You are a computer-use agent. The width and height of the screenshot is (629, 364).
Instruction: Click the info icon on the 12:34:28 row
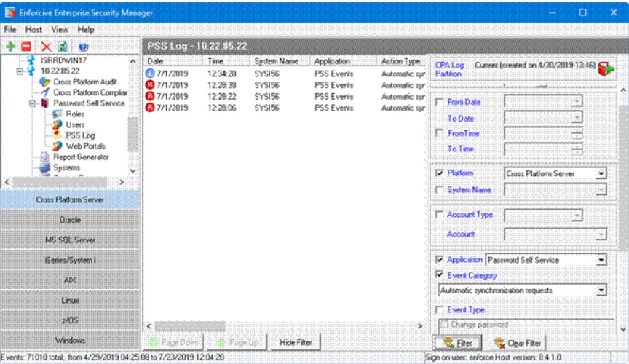click(x=150, y=74)
